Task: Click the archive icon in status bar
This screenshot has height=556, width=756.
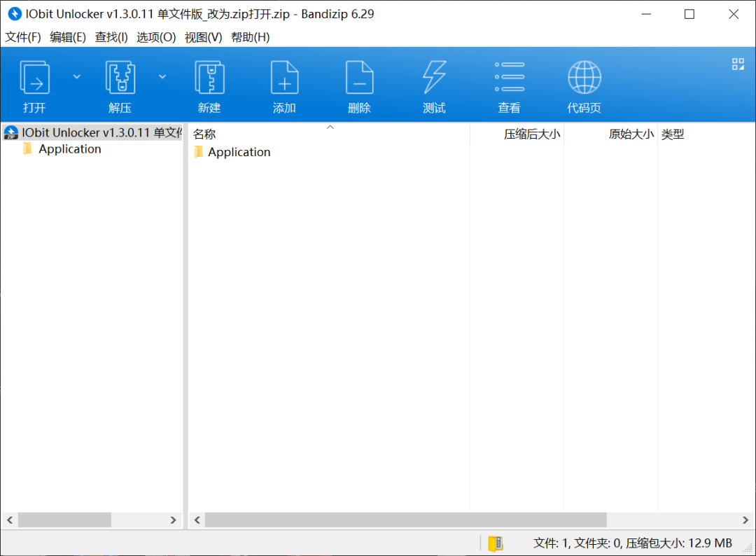Action: [495, 543]
